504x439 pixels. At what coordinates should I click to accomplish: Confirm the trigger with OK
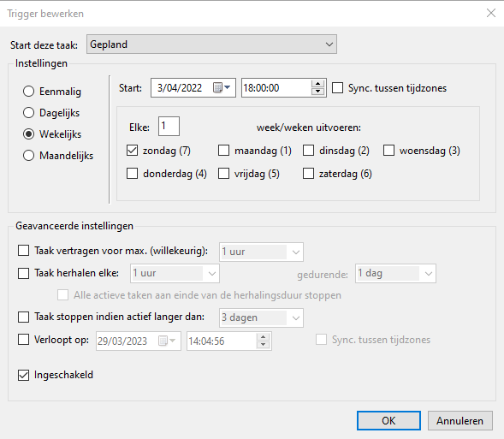coord(388,421)
